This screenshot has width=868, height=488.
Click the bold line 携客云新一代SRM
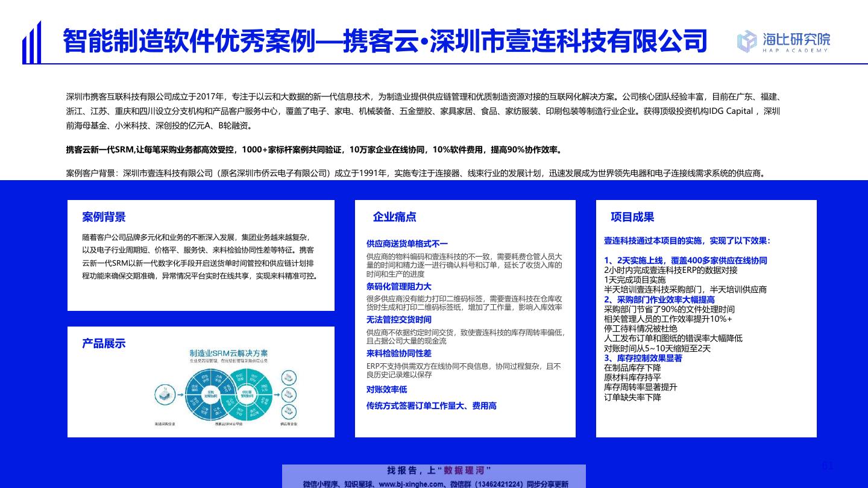(x=315, y=149)
